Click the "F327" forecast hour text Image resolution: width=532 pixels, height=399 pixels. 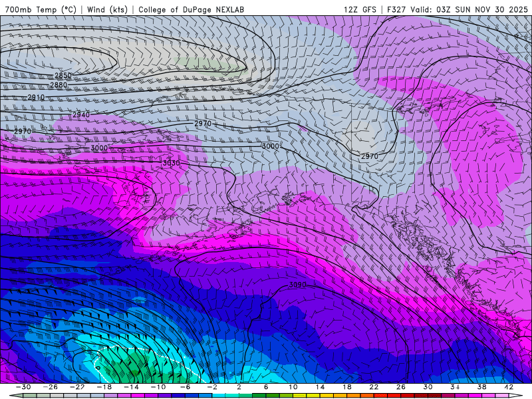point(396,9)
